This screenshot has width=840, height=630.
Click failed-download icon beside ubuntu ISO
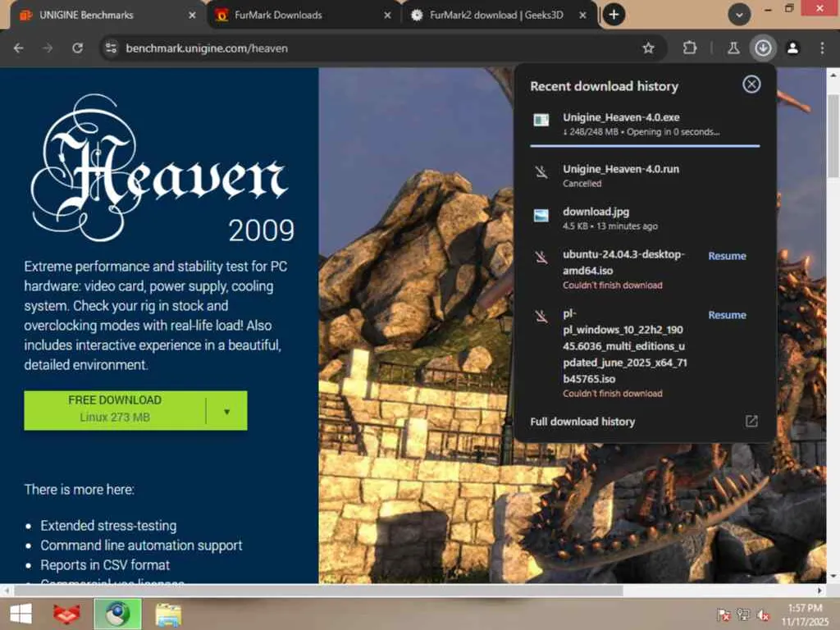541,257
